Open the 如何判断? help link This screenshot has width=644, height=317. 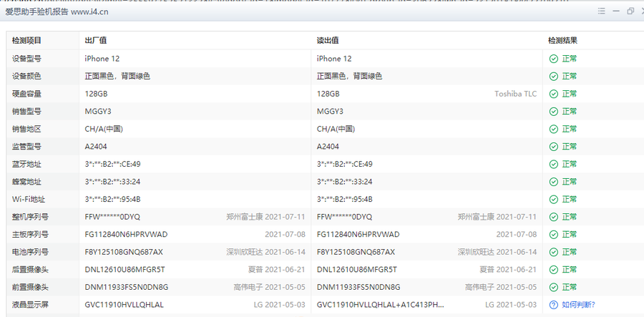578,305
